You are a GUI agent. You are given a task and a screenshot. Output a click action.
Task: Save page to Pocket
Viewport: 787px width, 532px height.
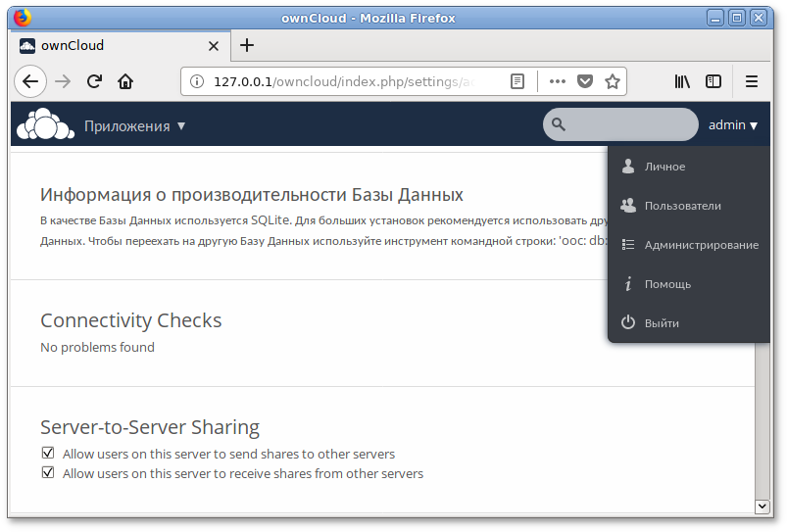tap(585, 81)
